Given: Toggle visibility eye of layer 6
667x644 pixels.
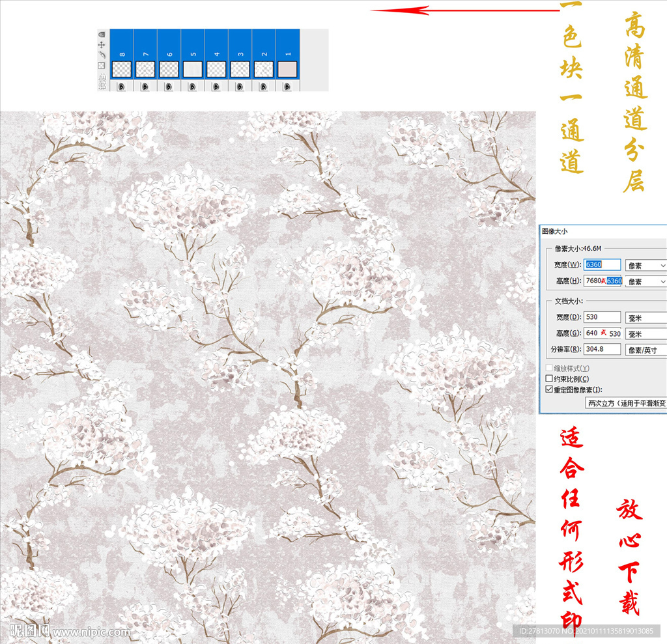Looking at the screenshot, I should coord(169,87).
